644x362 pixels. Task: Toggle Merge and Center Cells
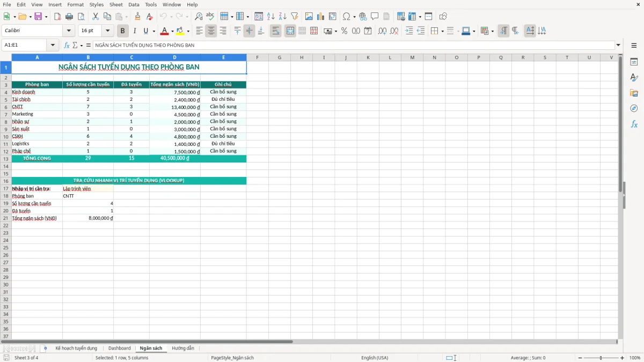click(290, 31)
